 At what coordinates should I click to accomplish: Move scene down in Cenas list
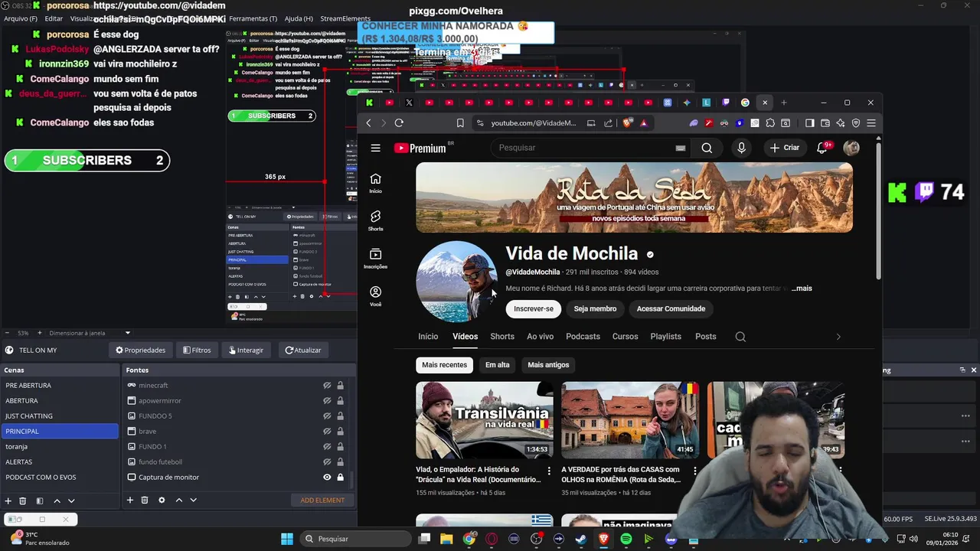coord(71,500)
